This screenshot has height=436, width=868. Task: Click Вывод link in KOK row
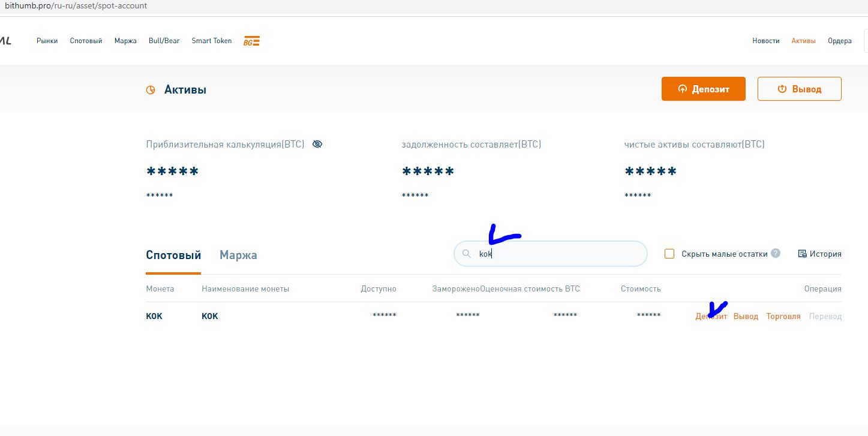746,316
